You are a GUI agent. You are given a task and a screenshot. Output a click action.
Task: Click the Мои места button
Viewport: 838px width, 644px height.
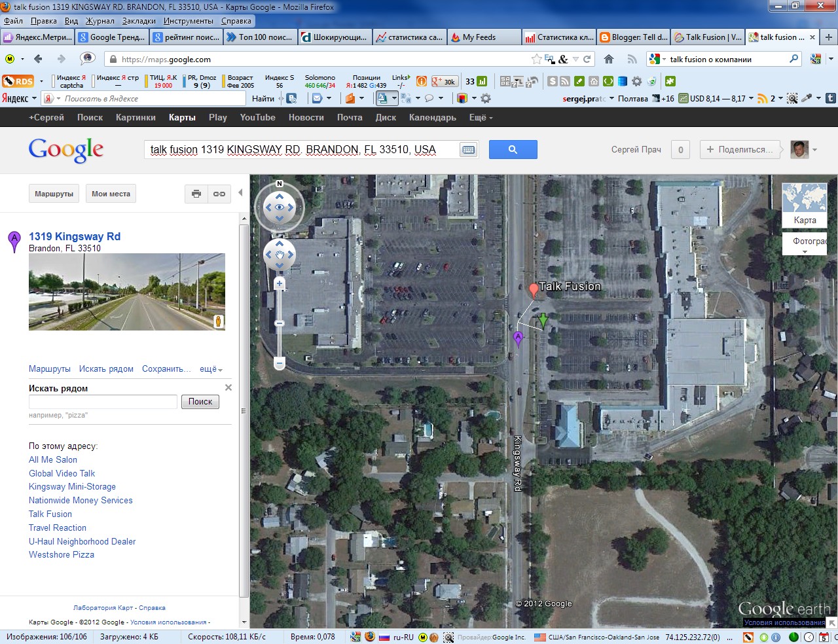pyautogui.click(x=111, y=194)
